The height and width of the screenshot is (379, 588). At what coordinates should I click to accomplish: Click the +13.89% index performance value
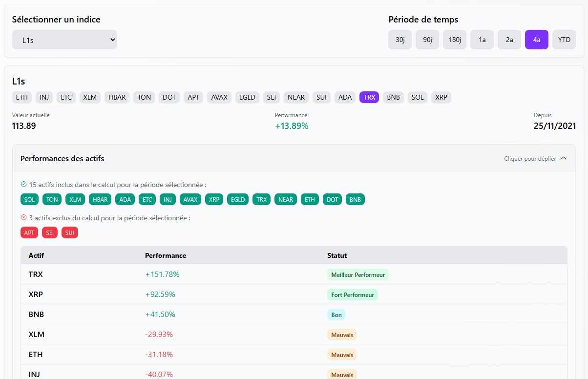coord(292,126)
